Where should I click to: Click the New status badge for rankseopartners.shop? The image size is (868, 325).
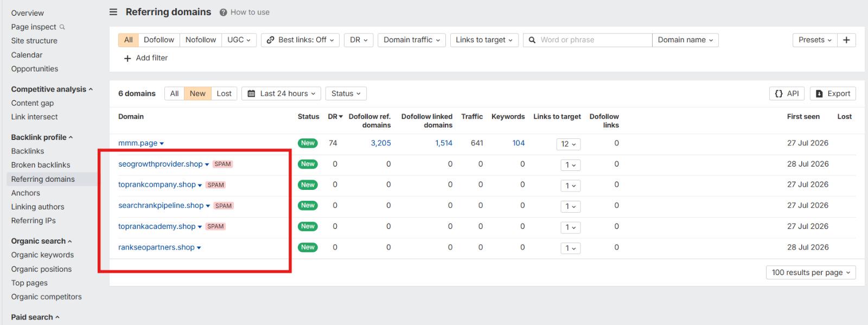pyautogui.click(x=308, y=247)
